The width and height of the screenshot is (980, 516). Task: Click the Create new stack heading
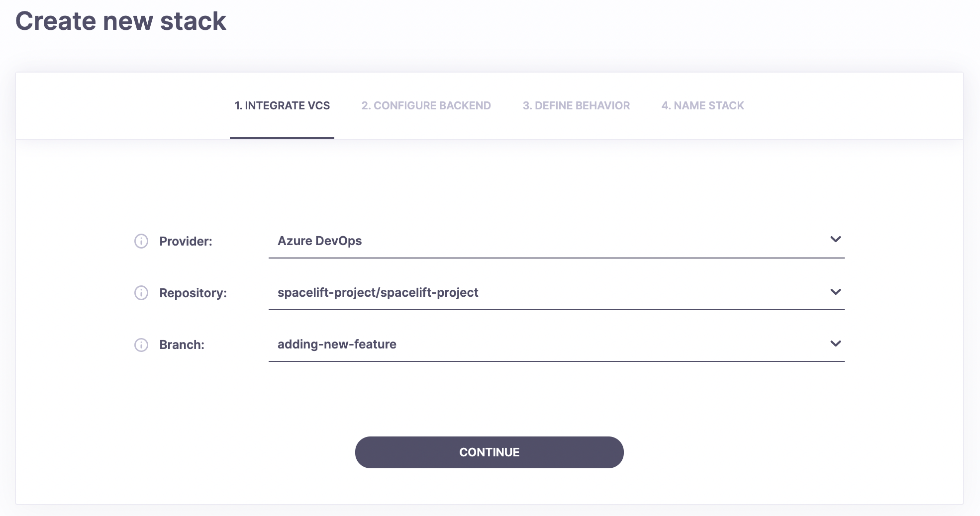pyautogui.click(x=121, y=21)
